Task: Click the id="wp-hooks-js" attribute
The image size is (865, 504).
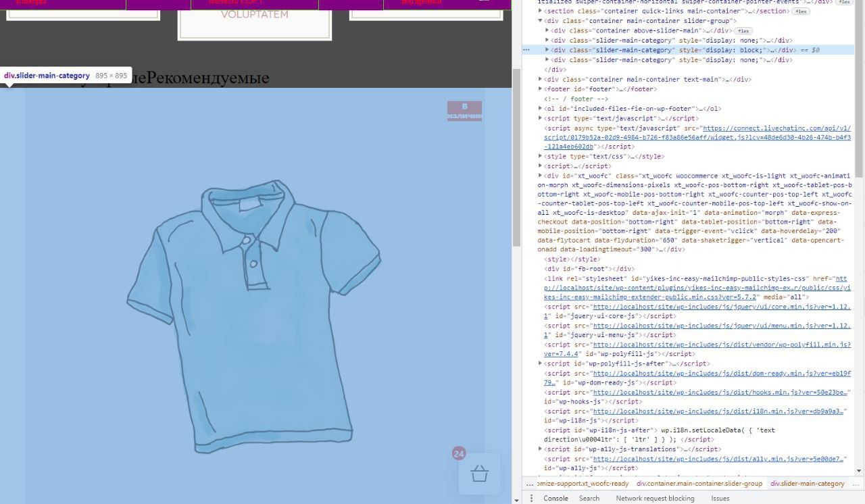Action: pyautogui.click(x=573, y=402)
